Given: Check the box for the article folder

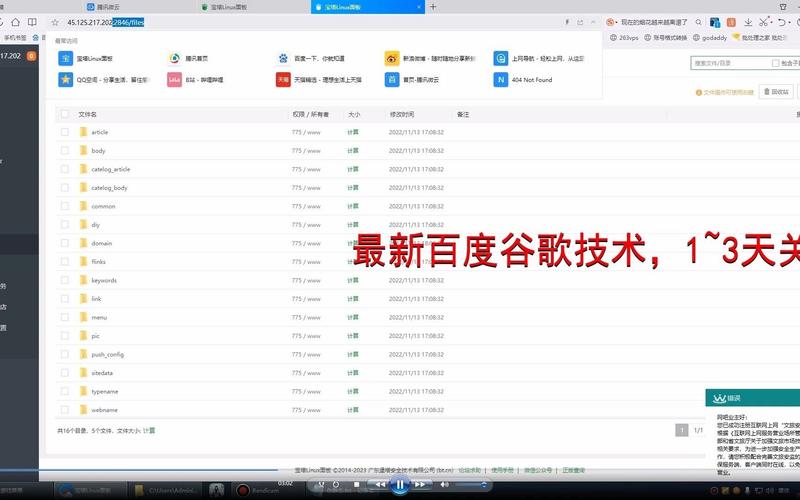Looking at the screenshot, I should (65, 132).
